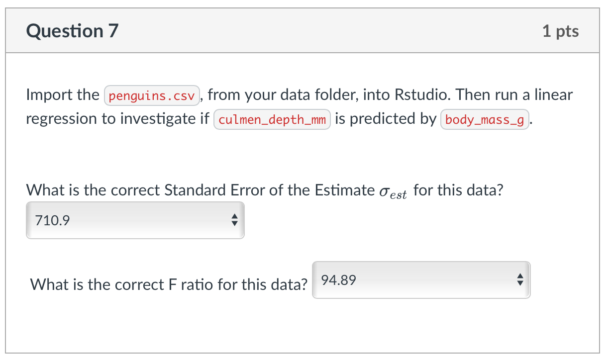Screen dimensions: 609x364
Task: Open the 94.89 F ratio dropdown
Action: tap(420, 280)
